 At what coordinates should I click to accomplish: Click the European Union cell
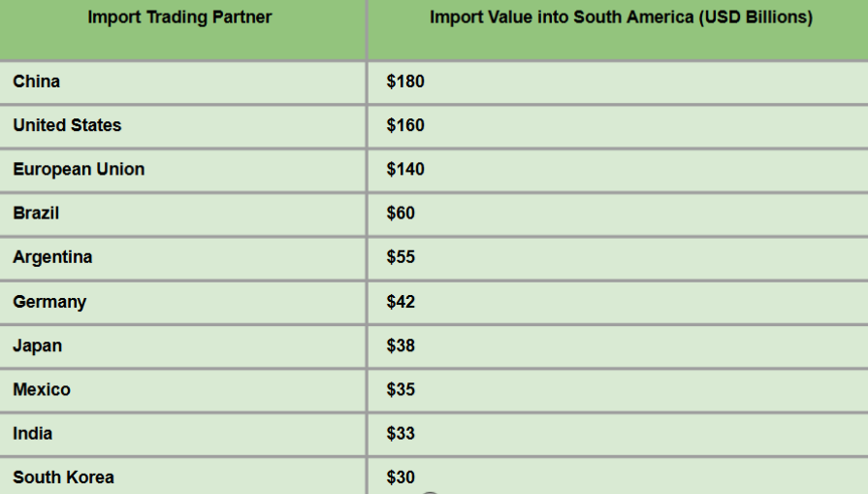(x=79, y=169)
